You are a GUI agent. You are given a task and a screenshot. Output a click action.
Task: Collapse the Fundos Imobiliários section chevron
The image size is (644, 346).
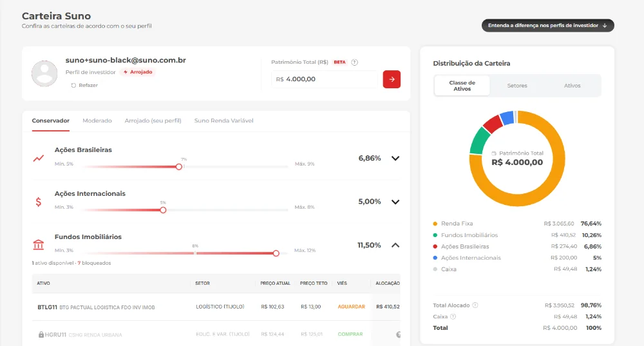pos(395,245)
